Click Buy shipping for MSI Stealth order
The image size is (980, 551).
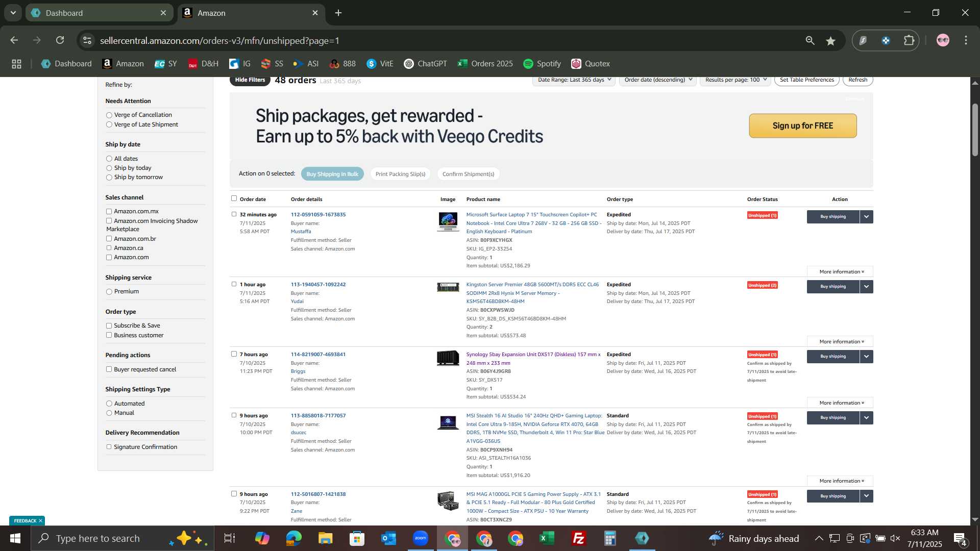click(x=833, y=418)
